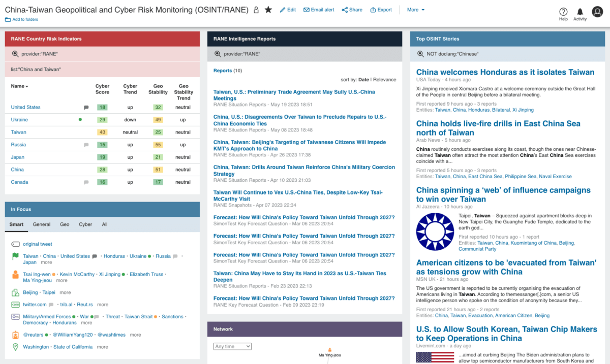Click the list:"China and Taiwan" filter
610x364 pixels.
coord(102,69)
